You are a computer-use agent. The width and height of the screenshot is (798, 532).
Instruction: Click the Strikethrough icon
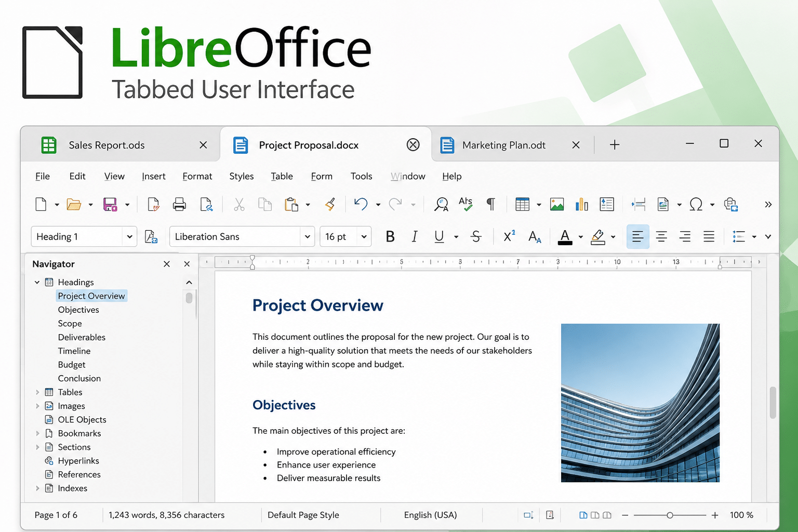coord(476,236)
